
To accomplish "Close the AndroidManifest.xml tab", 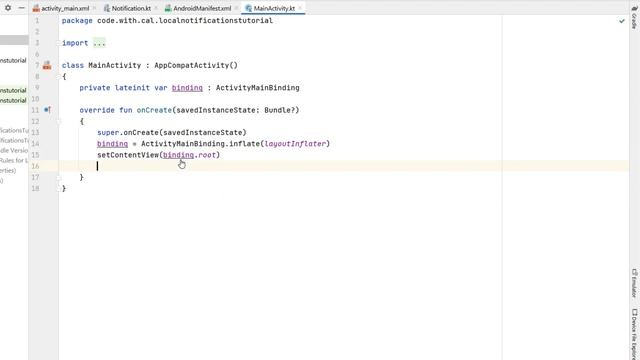I will pyautogui.click(x=236, y=8).
